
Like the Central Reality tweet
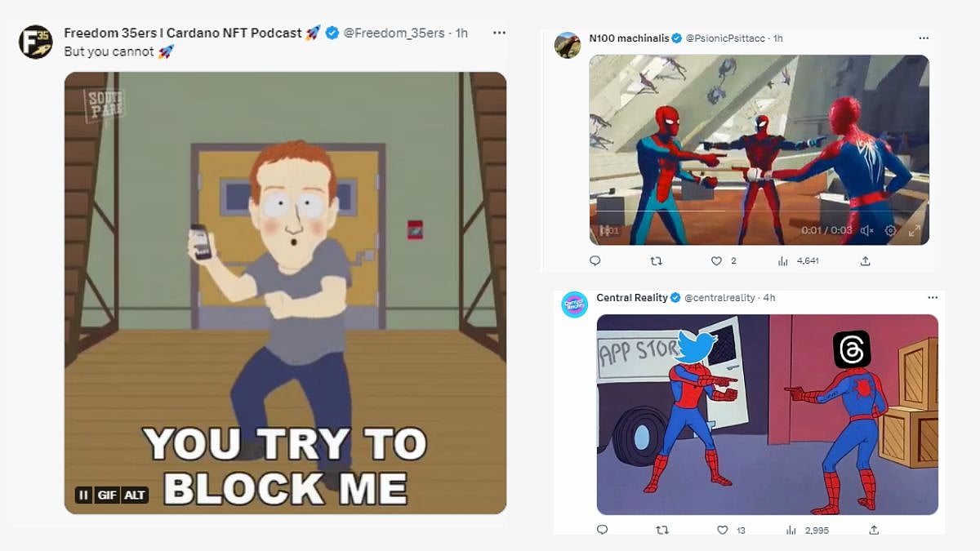pos(723,530)
